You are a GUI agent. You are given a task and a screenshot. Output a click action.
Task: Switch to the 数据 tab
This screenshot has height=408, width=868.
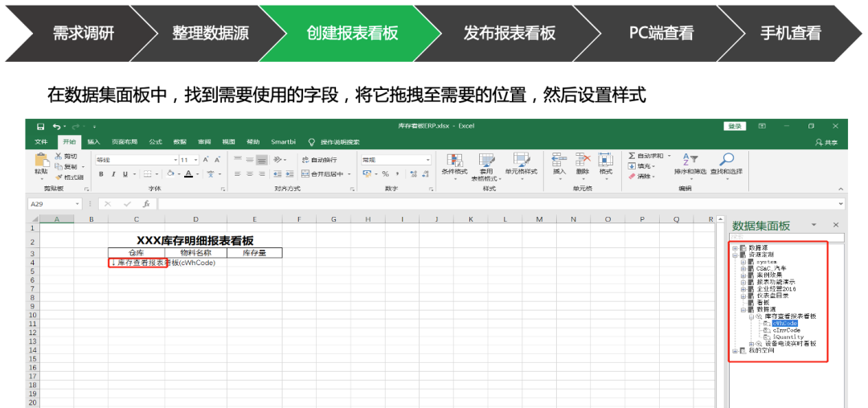180,142
